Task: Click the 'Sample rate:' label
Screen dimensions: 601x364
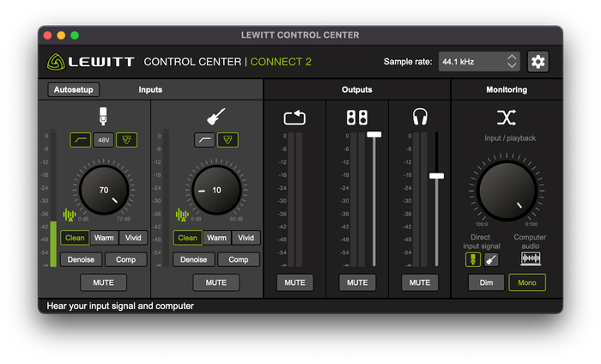Action: click(408, 62)
